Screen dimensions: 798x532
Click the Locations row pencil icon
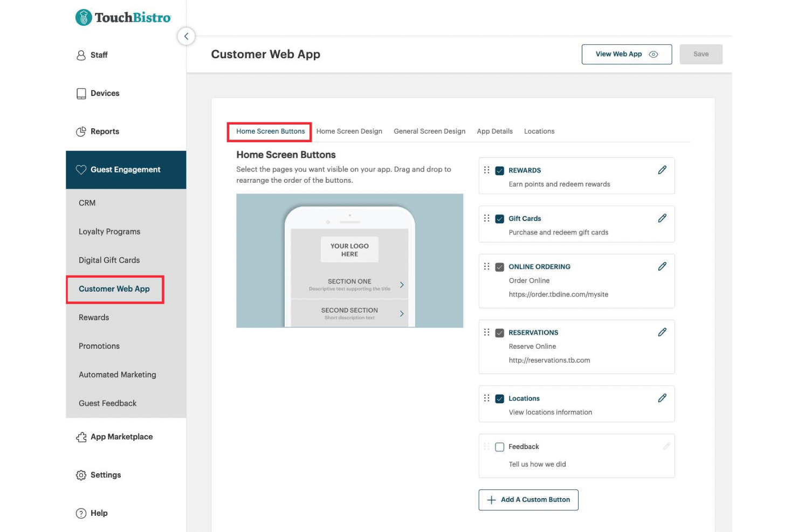(x=662, y=398)
